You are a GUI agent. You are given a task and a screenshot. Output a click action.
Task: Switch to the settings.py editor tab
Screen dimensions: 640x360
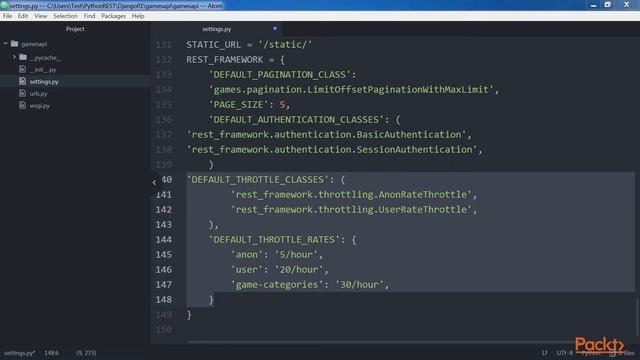pyautogui.click(x=216, y=29)
